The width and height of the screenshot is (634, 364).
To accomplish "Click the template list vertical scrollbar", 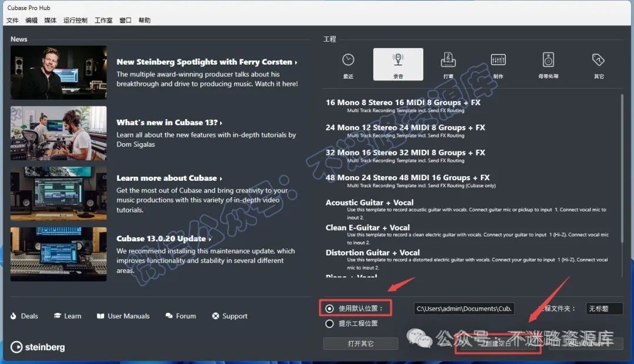I will [x=622, y=168].
